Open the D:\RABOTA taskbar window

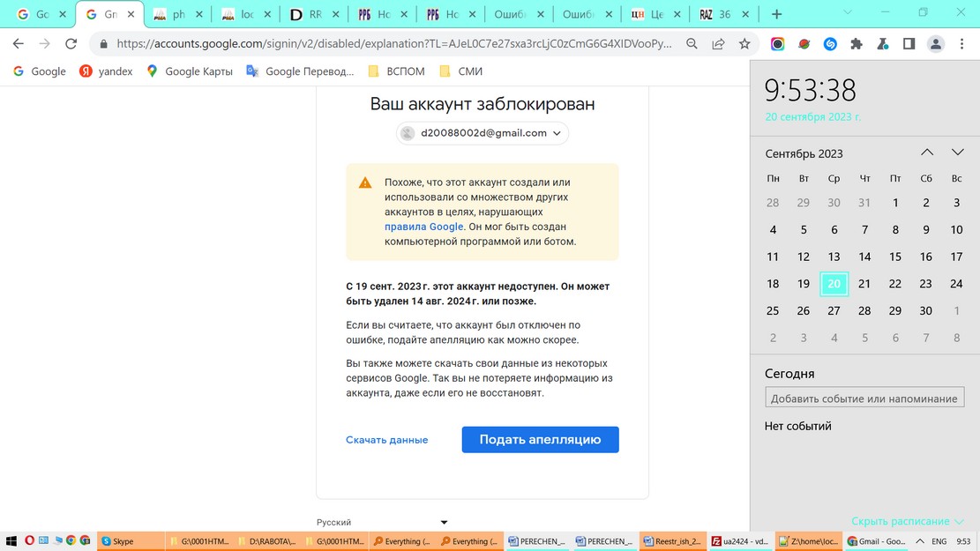[267, 541]
